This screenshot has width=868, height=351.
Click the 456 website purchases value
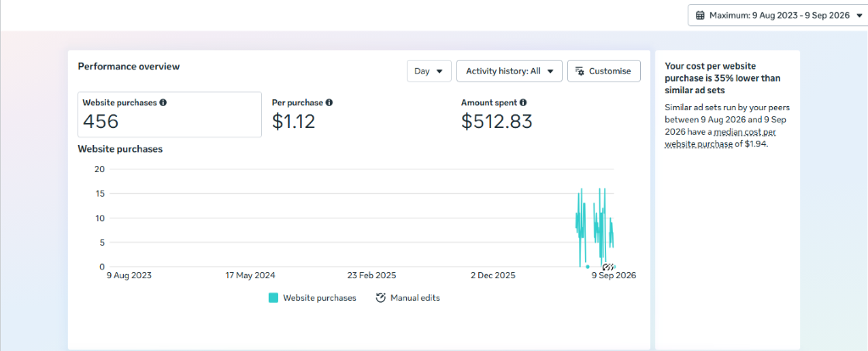pyautogui.click(x=101, y=121)
